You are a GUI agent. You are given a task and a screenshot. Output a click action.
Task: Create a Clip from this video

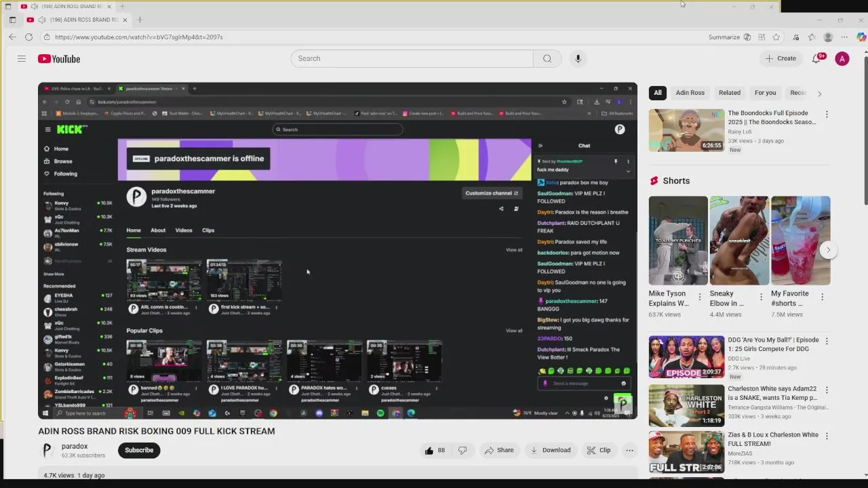(599, 450)
